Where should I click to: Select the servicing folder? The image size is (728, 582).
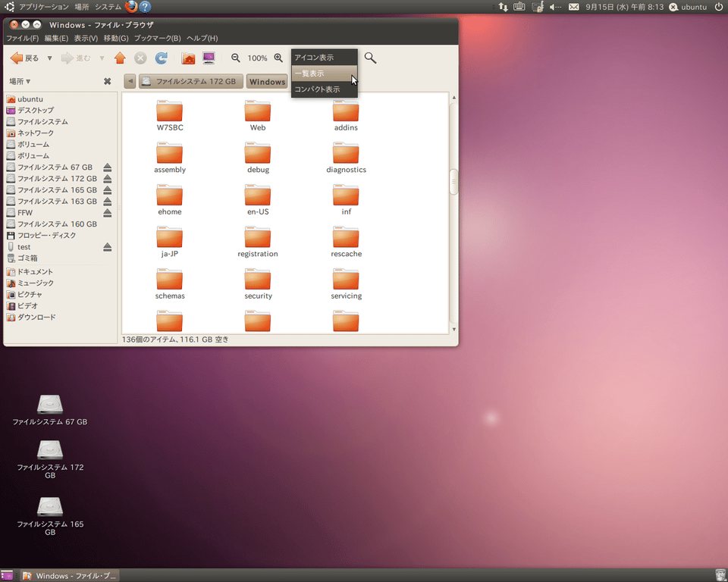[346, 284]
